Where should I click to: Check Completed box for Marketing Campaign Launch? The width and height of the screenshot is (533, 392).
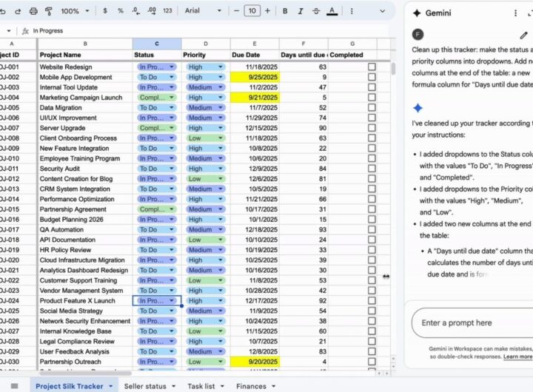tap(372, 98)
